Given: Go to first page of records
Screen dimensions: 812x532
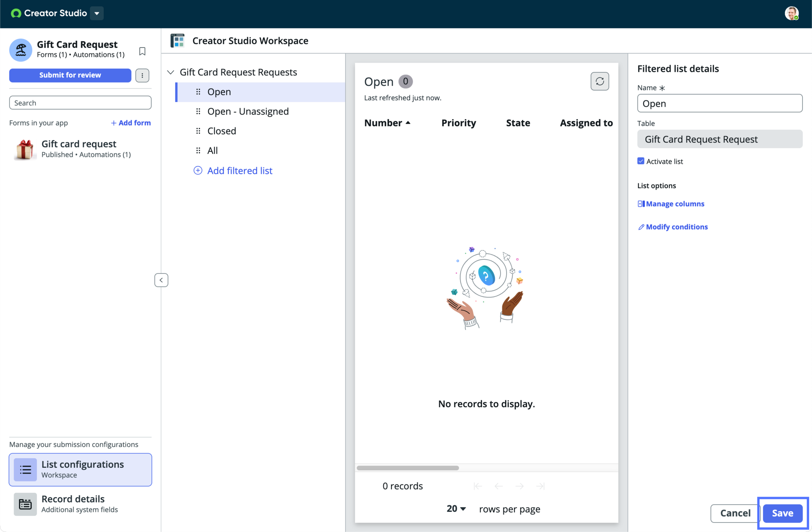Looking at the screenshot, I should click(478, 486).
